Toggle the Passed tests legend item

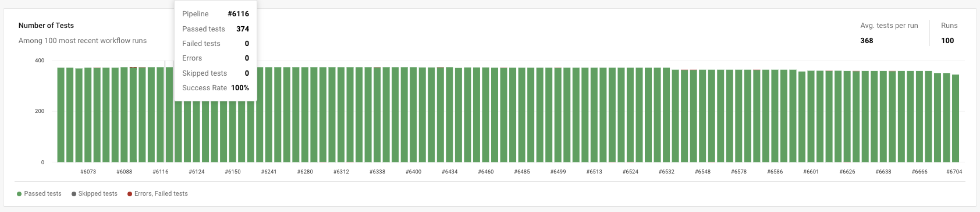[x=39, y=194]
